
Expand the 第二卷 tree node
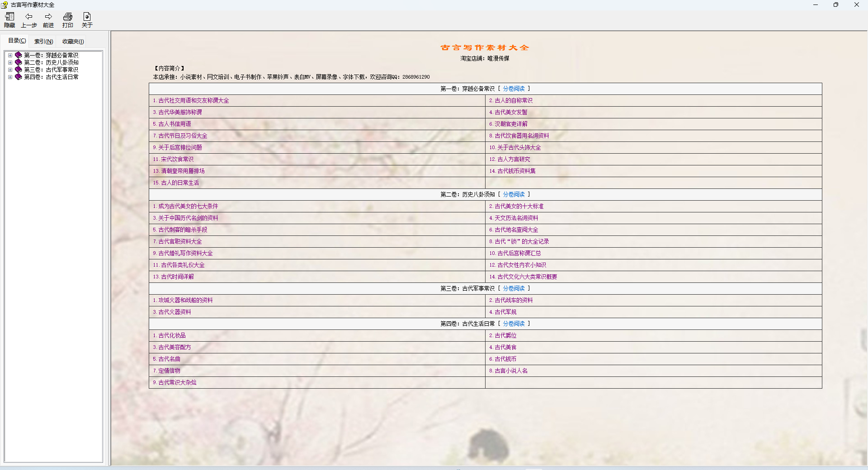coord(10,62)
